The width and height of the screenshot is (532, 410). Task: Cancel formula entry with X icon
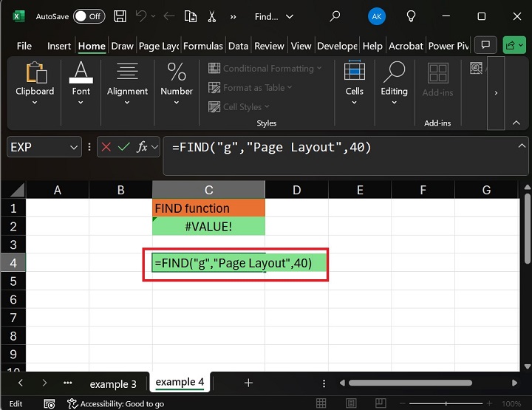[106, 147]
